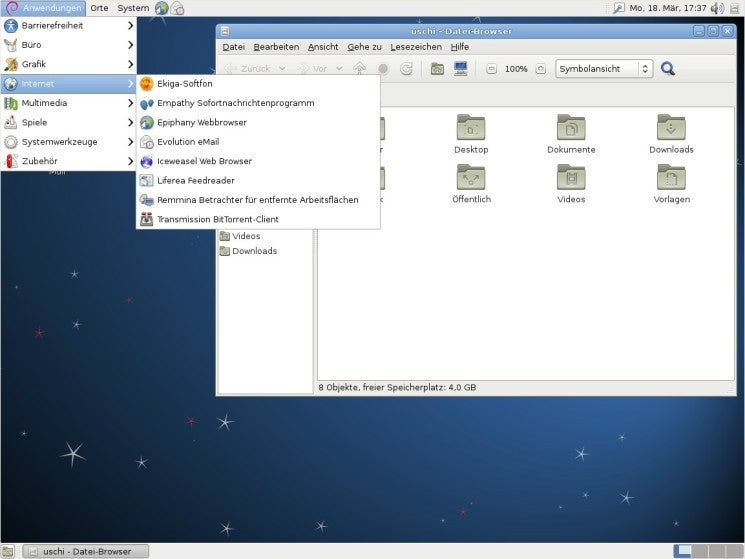Open the Zurück history dropdown arrow
The image size is (745, 559).
click(x=282, y=69)
